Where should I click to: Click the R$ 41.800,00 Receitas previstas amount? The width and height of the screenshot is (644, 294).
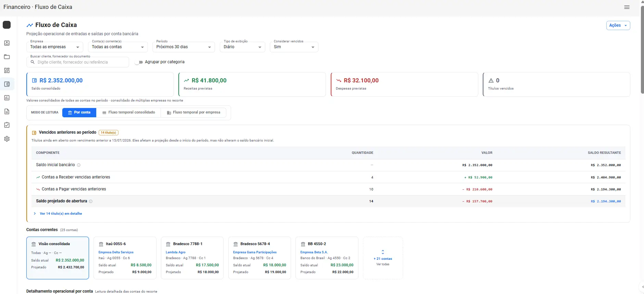point(209,81)
